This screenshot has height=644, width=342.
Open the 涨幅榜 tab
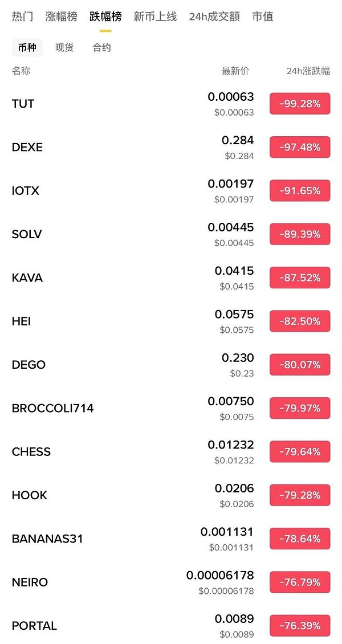[62, 17]
